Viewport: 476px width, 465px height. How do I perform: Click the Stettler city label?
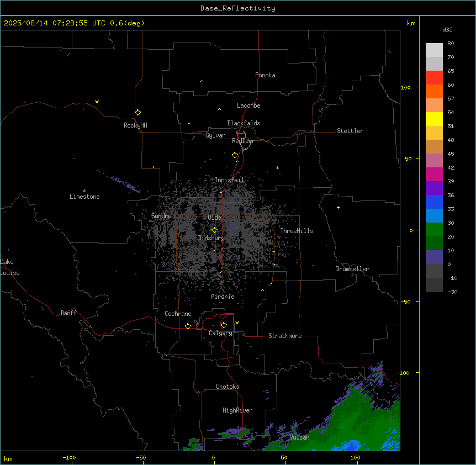pos(350,131)
